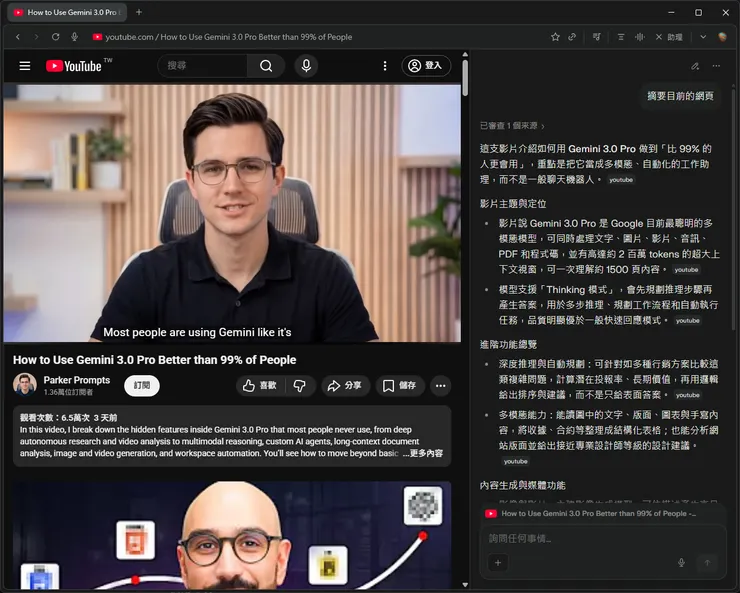Click the YouTube search magnifier button
This screenshot has height=593, width=740.
pyautogui.click(x=266, y=66)
